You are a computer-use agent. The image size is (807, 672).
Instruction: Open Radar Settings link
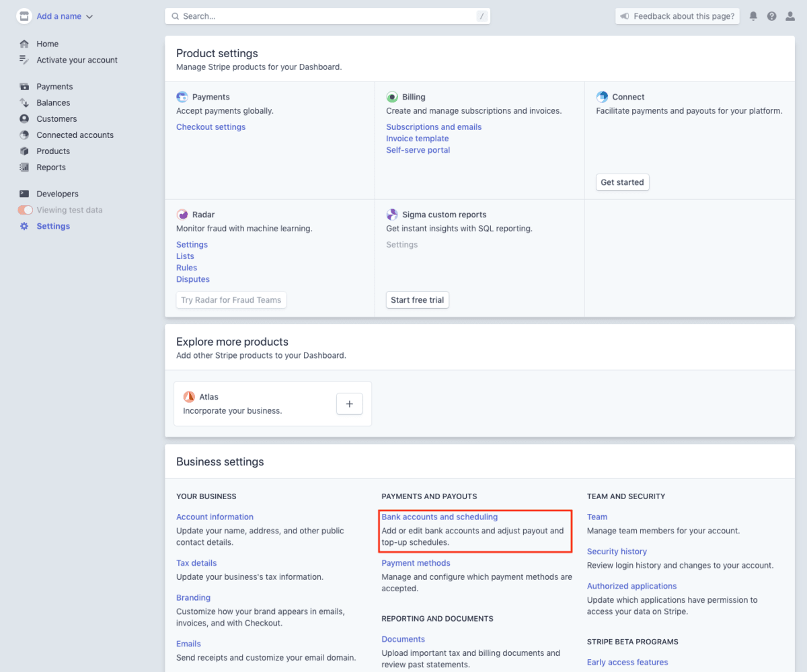pos(192,245)
